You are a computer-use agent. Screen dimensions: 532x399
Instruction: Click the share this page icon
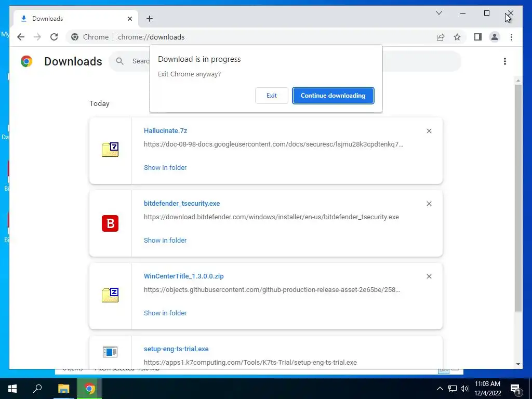(x=441, y=37)
